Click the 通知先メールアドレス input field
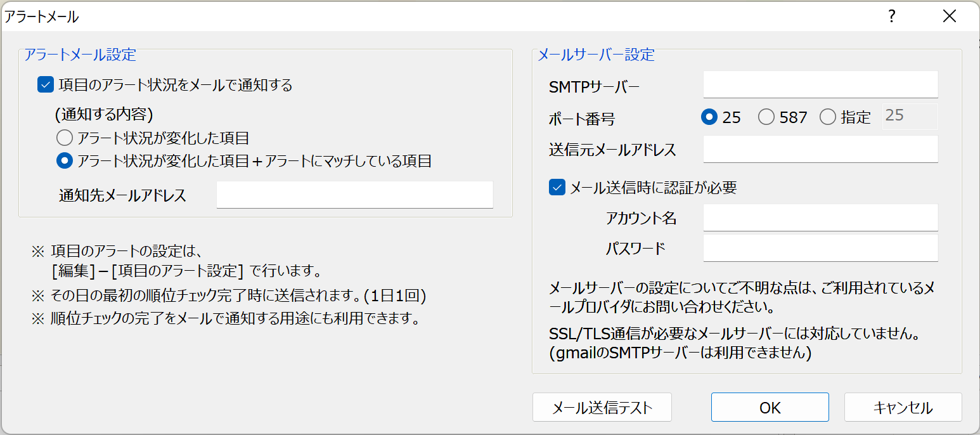This screenshot has height=435, width=980. (x=354, y=194)
